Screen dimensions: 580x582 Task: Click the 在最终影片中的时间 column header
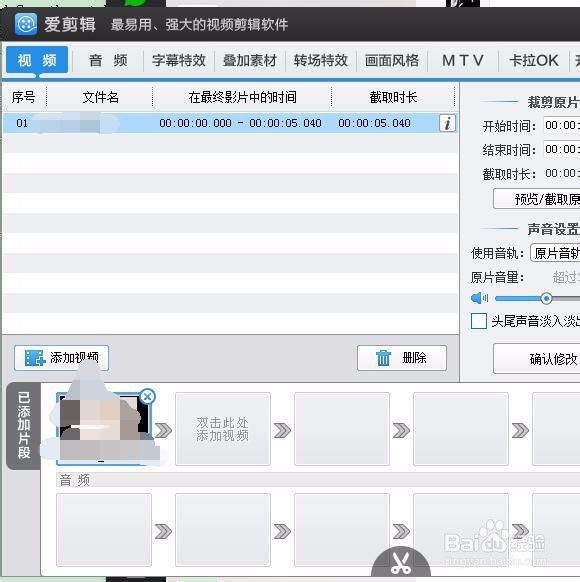(242, 97)
